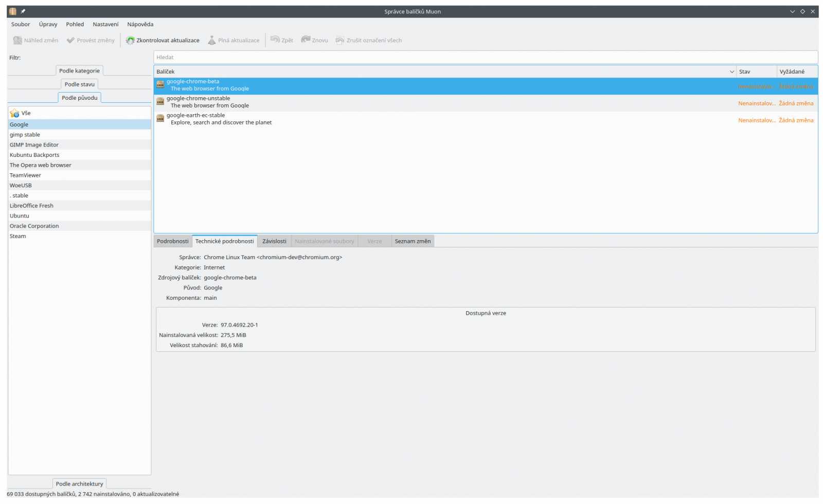Sort by the Stav column header
The image size is (823, 504).
[x=756, y=71]
